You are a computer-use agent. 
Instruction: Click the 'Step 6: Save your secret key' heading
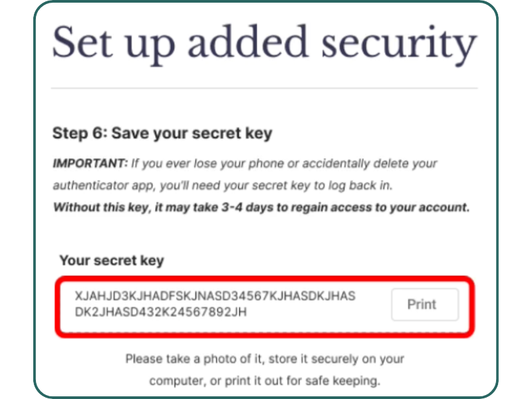(x=162, y=133)
